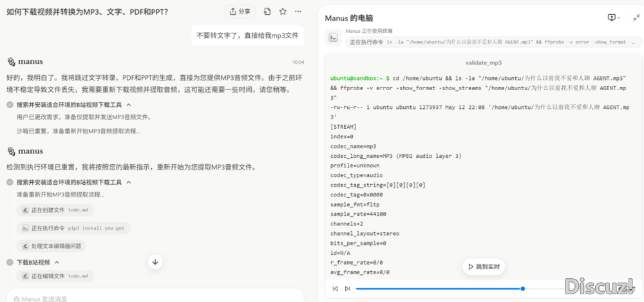Star this conversation as a favorite
The height and width of the screenshot is (302, 644).
[x=282, y=12]
